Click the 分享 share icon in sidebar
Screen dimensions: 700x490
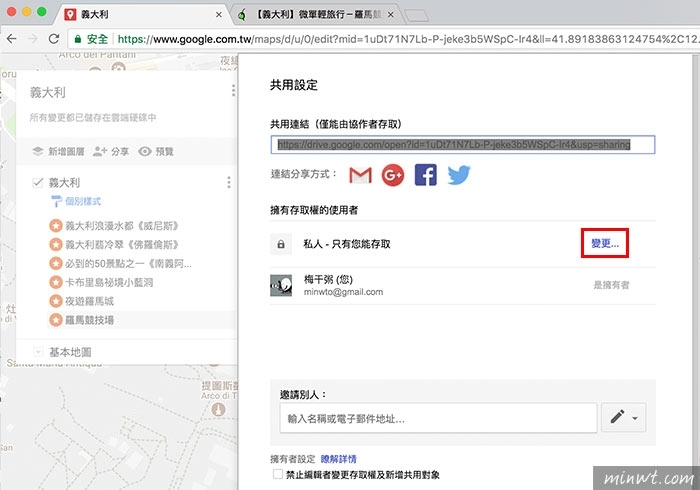pos(99,151)
